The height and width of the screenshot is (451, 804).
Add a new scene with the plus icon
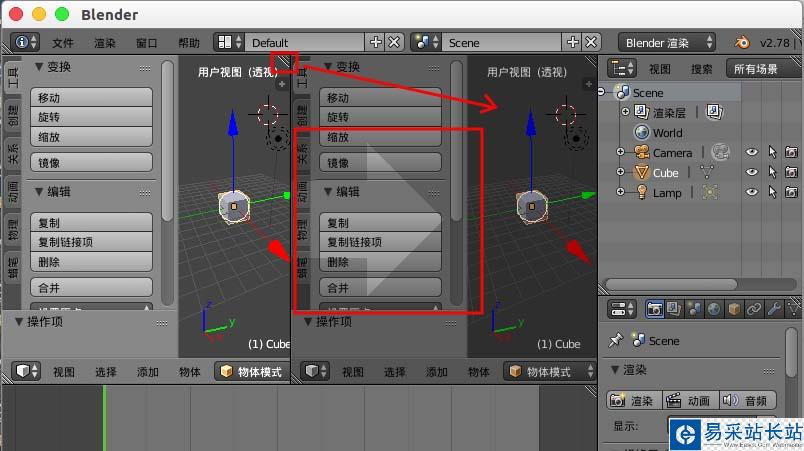pos(573,42)
